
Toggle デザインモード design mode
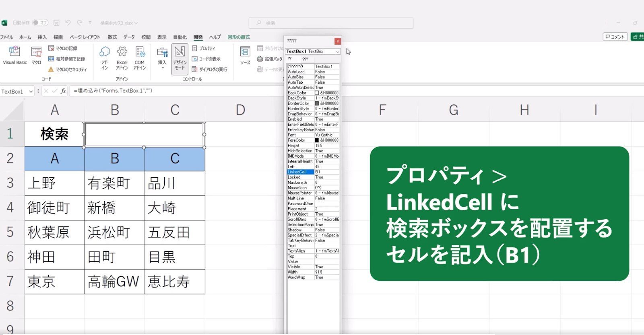(180, 59)
